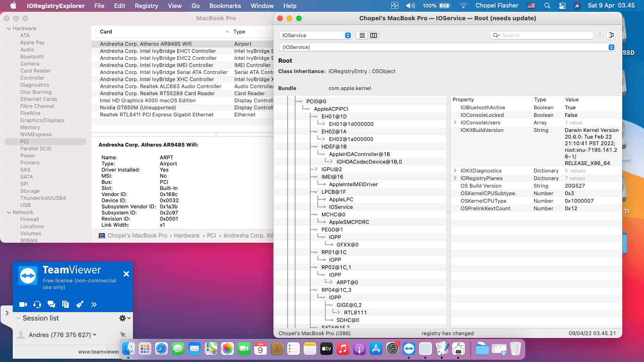
Task: Open TeamViewer file transfer icon
Action: (66, 304)
